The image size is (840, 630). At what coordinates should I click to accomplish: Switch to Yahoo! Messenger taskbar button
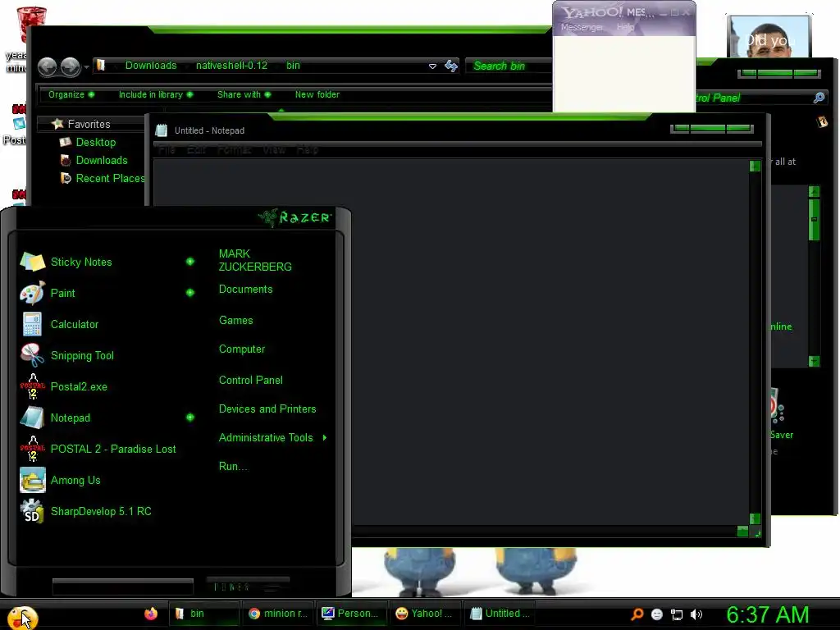tap(424, 614)
